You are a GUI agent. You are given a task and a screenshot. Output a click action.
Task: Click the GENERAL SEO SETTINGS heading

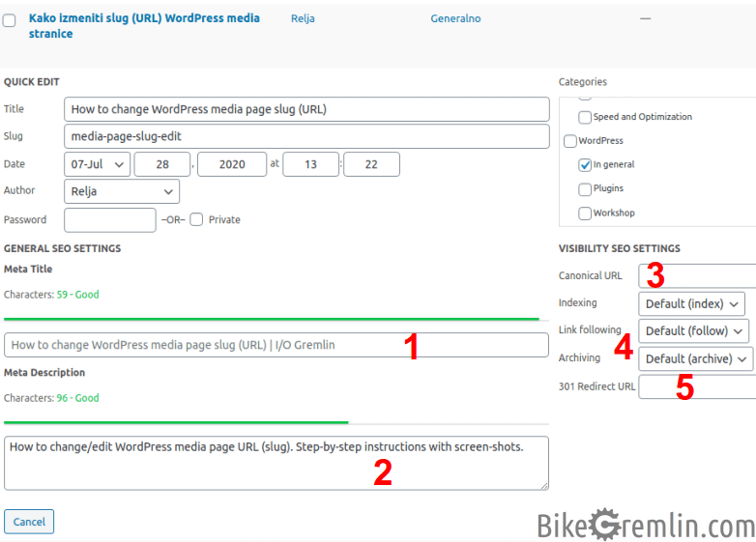(62, 248)
